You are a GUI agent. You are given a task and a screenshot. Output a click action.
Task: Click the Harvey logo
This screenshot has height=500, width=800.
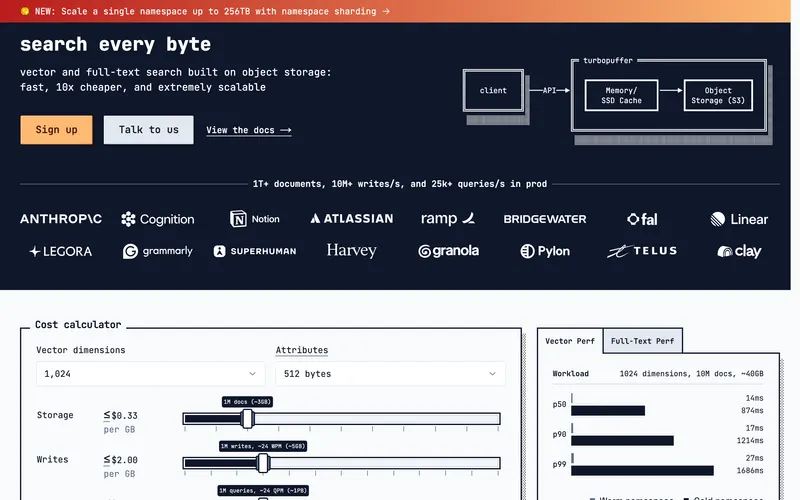pos(352,251)
